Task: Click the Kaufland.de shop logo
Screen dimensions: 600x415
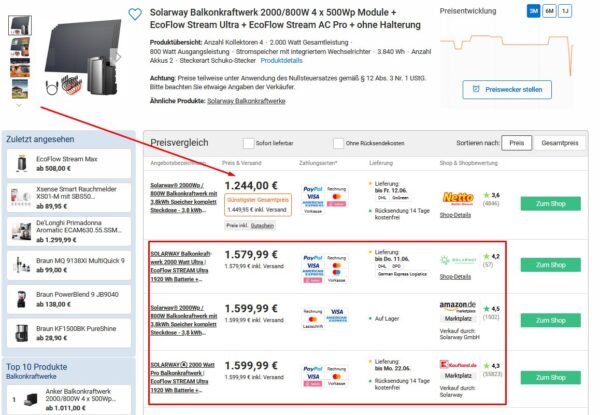Action: tap(458, 365)
